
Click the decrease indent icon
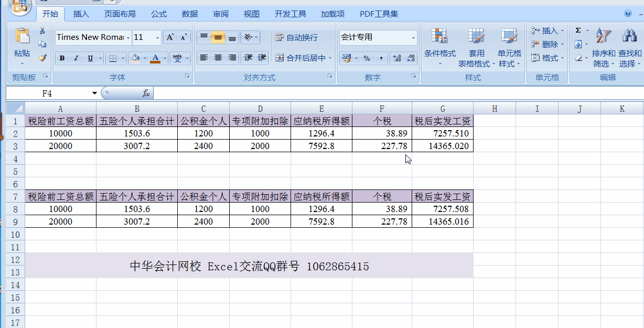tap(249, 58)
